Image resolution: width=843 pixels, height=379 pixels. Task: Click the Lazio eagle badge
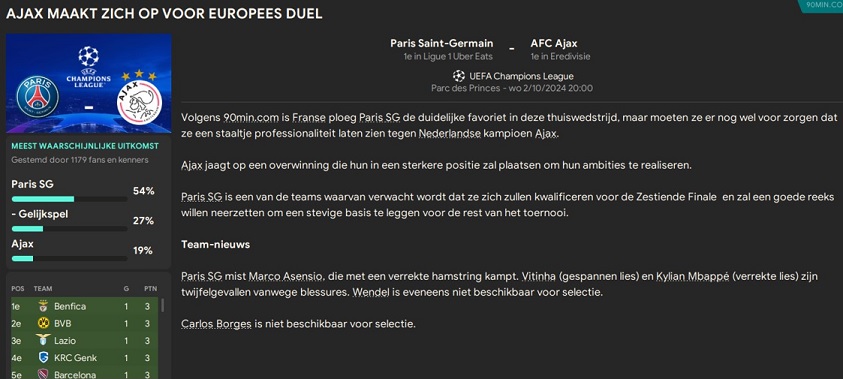click(44, 340)
